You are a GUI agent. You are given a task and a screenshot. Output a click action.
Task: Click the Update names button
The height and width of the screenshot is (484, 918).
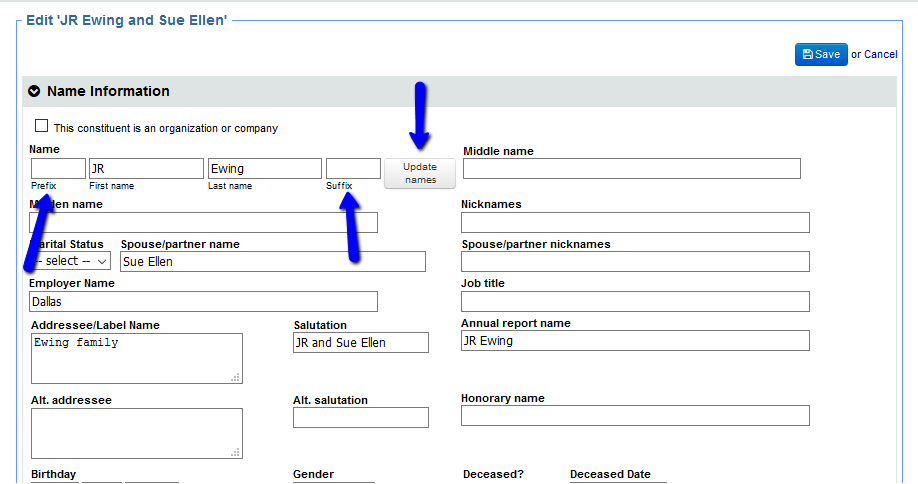(x=420, y=173)
